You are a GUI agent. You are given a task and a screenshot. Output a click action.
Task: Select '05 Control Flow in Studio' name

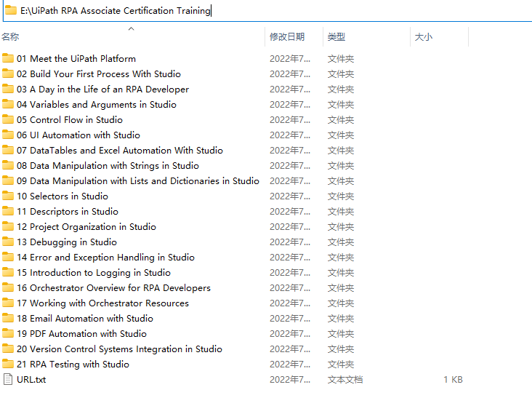[x=70, y=119]
